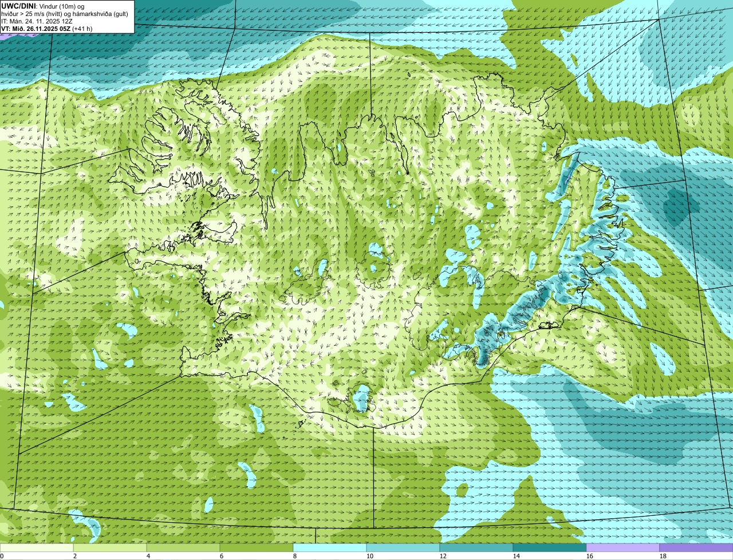
Task: Click the '10' label on the wind scale
Action: click(370, 556)
